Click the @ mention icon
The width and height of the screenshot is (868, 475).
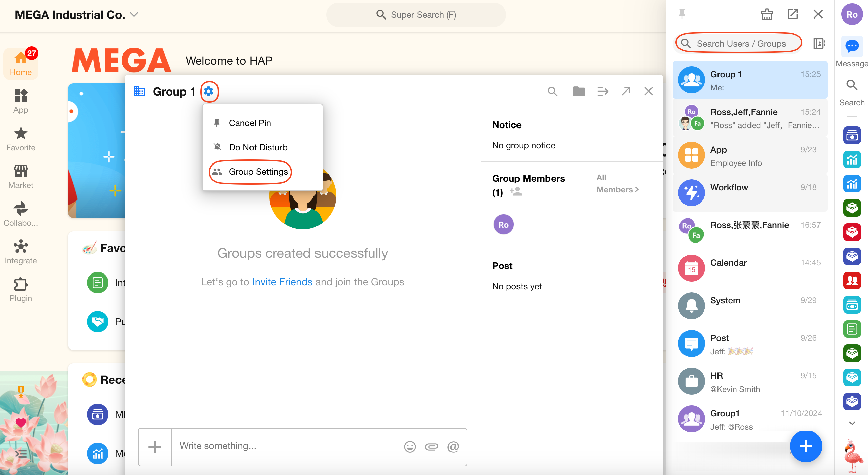click(x=453, y=447)
